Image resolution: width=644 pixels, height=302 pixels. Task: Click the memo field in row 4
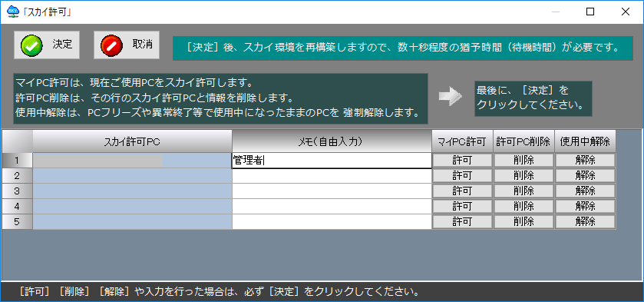[332, 206]
